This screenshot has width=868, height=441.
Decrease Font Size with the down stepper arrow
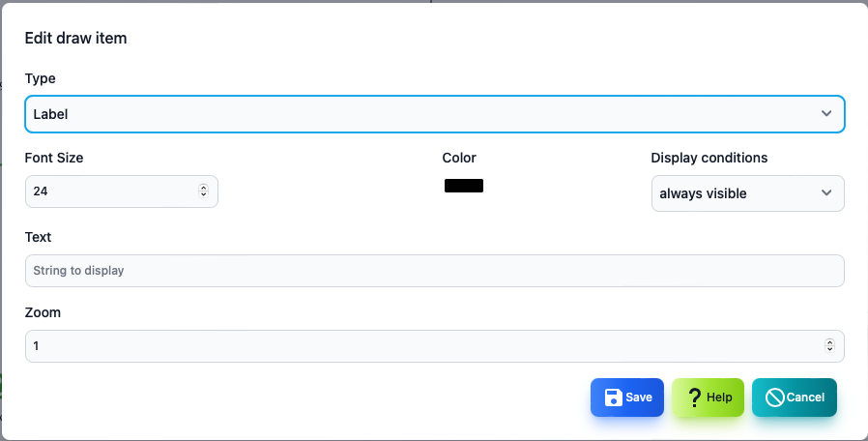[x=203, y=194]
